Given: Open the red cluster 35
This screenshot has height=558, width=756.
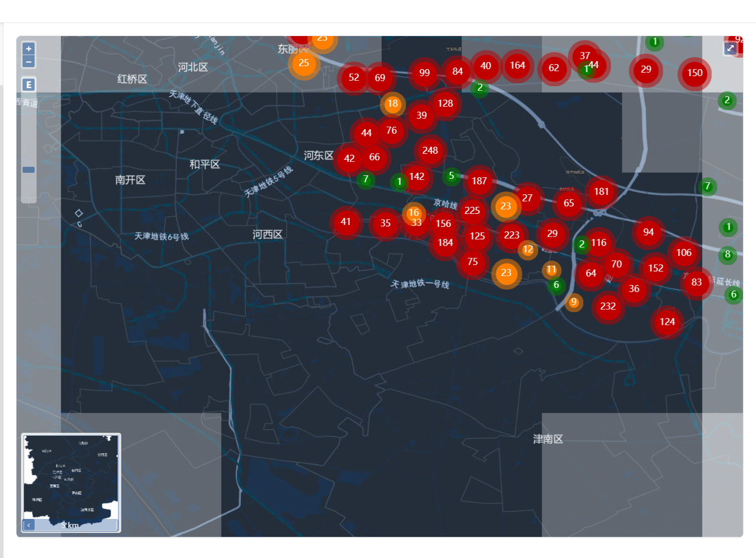Looking at the screenshot, I should [385, 223].
